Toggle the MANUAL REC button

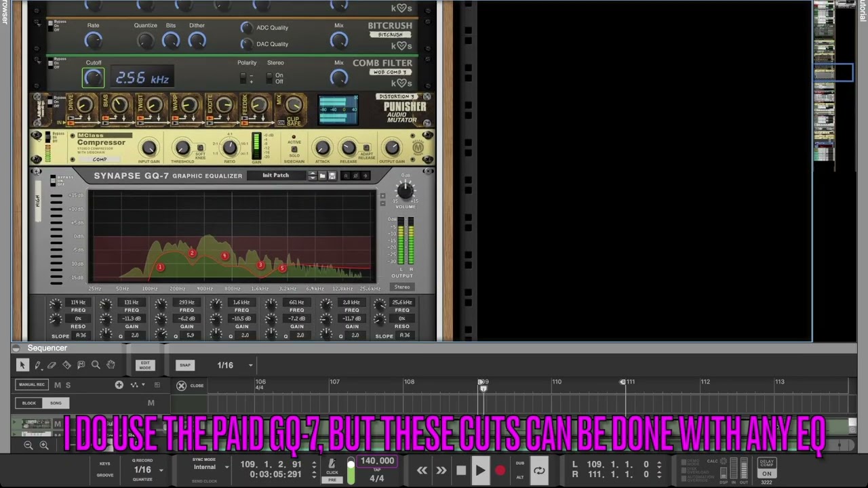tap(32, 385)
